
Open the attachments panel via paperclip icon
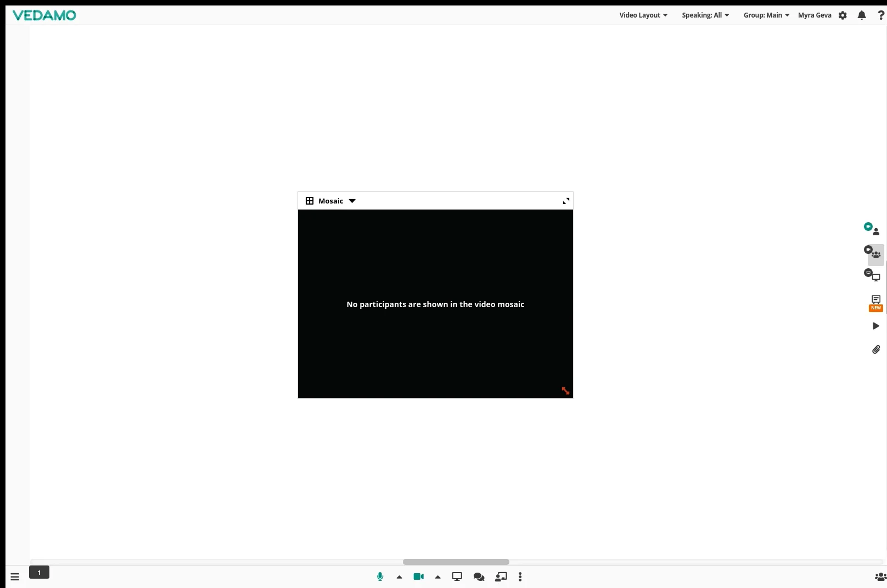[x=875, y=349]
